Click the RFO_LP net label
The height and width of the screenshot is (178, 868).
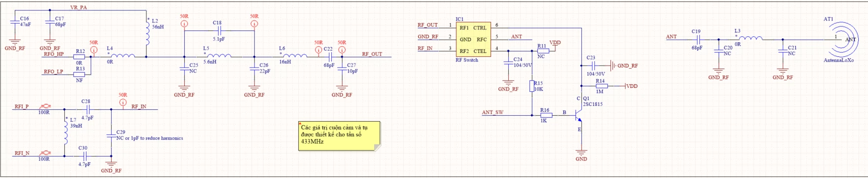coord(54,72)
